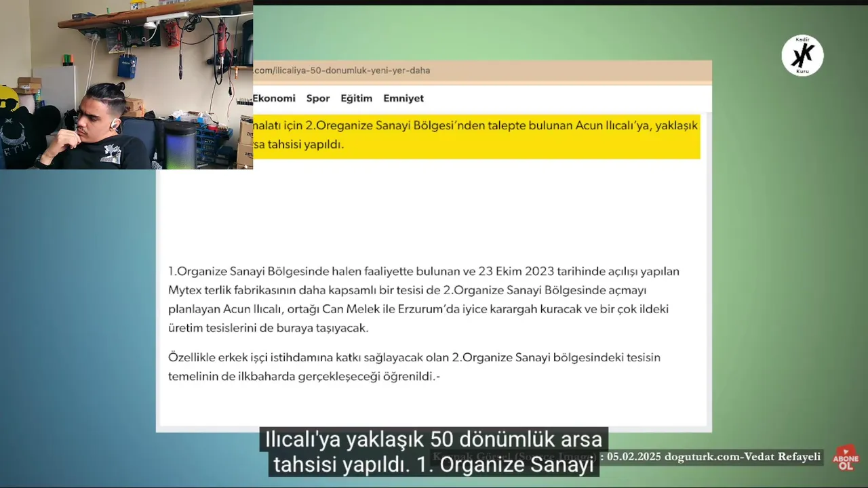Click the paragraph starting 'Özellikle erkek işçi istihdamına'

pos(414,367)
